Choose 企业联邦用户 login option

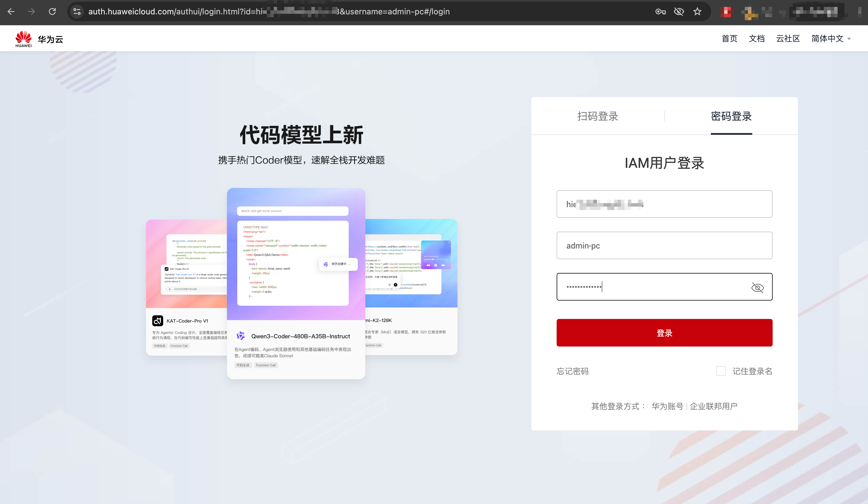713,406
